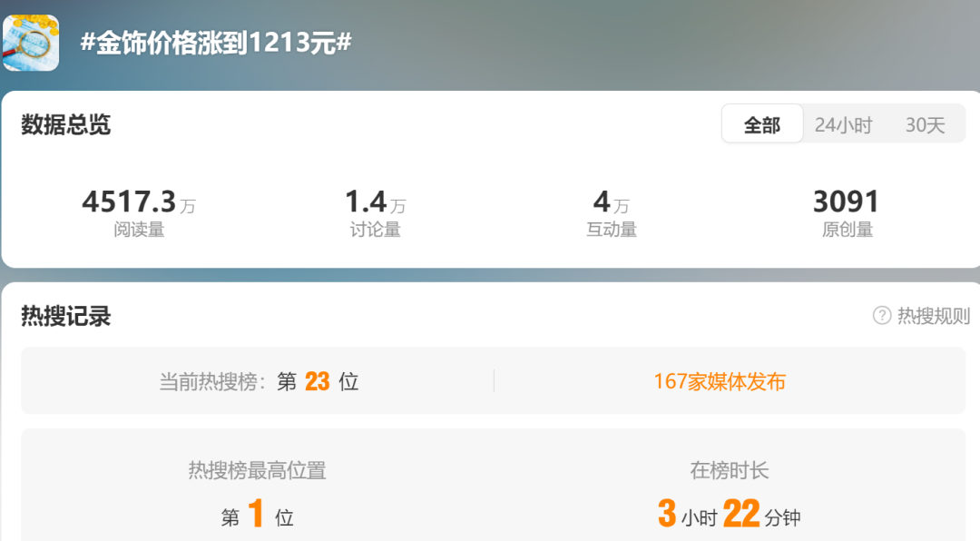
Task: Click the #金饰价格涨到1213元# topic title
Action: [x=216, y=43]
